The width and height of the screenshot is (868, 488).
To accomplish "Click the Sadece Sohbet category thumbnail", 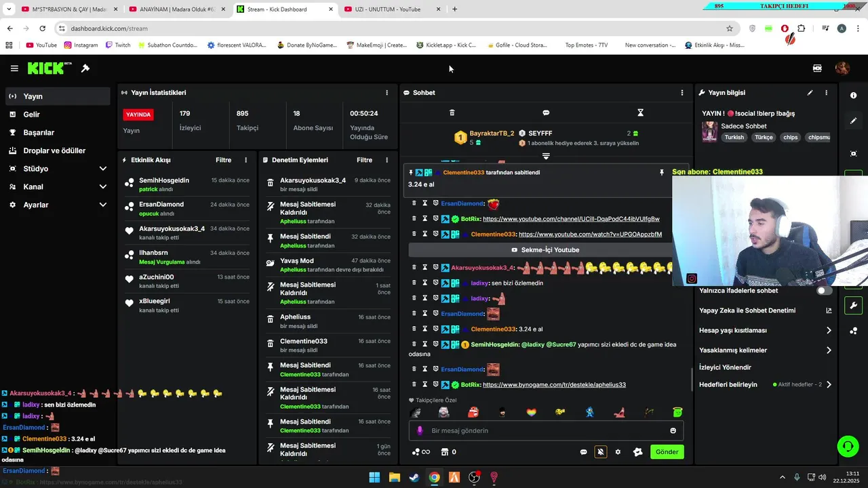I will click(x=709, y=131).
